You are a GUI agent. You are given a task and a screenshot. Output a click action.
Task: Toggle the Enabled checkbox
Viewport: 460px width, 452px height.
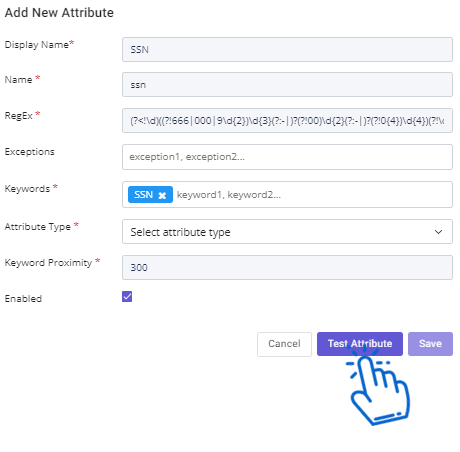click(127, 296)
